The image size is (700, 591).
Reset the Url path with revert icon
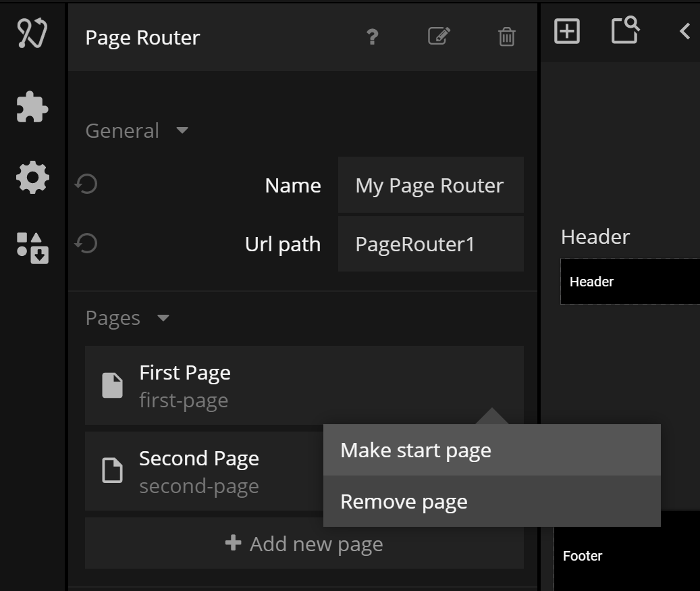click(x=86, y=243)
